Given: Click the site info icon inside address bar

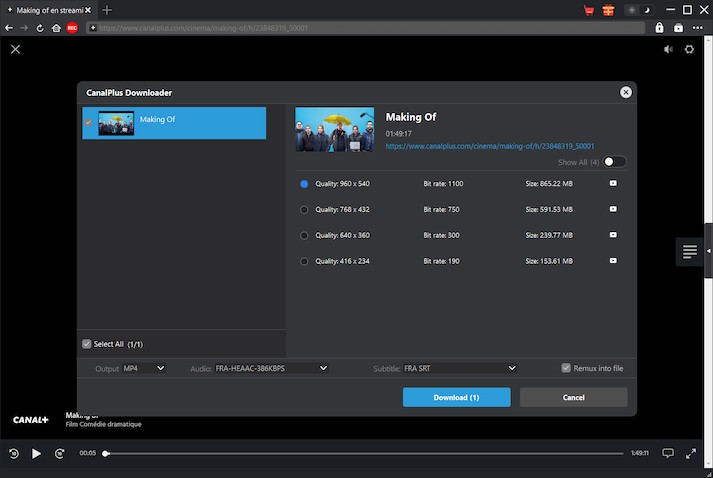Looking at the screenshot, I should coord(93,28).
